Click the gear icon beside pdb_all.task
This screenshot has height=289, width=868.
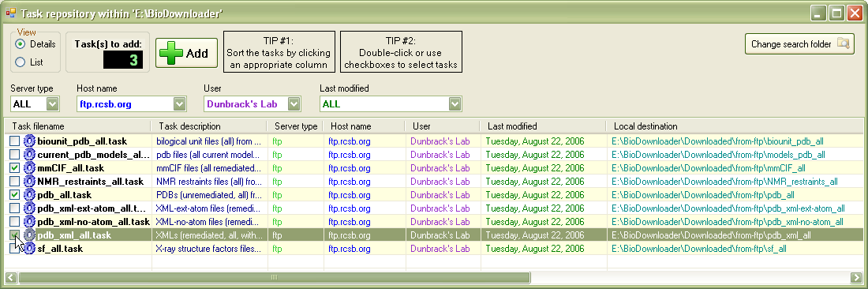point(29,195)
